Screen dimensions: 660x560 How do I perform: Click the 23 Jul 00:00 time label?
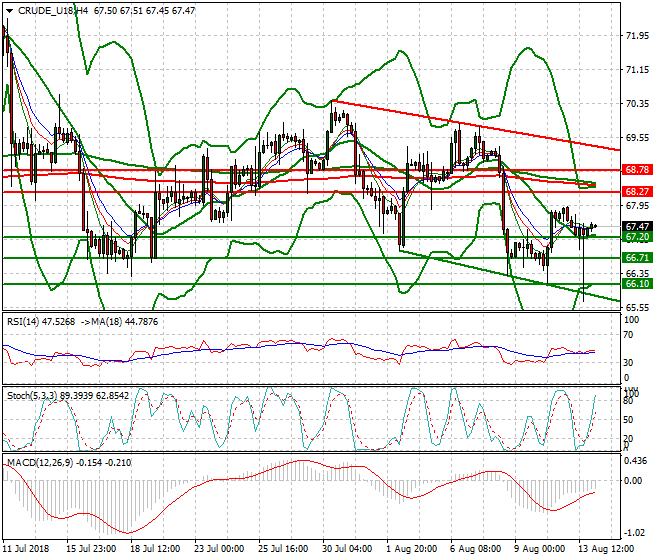(x=219, y=549)
